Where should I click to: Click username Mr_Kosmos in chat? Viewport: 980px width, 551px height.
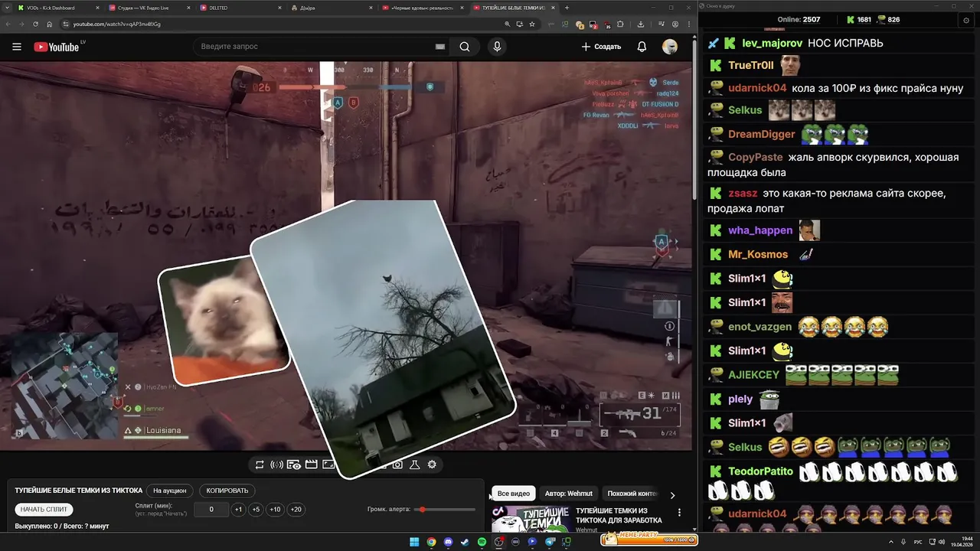coord(758,254)
